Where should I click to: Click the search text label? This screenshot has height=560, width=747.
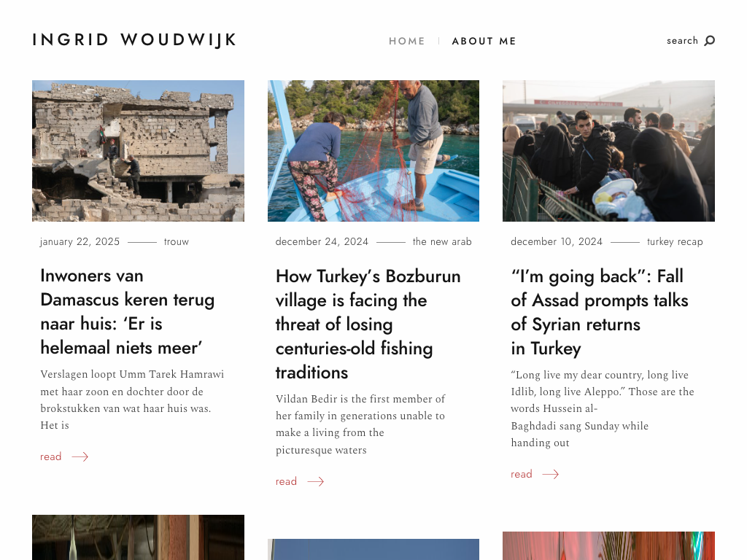682,41
